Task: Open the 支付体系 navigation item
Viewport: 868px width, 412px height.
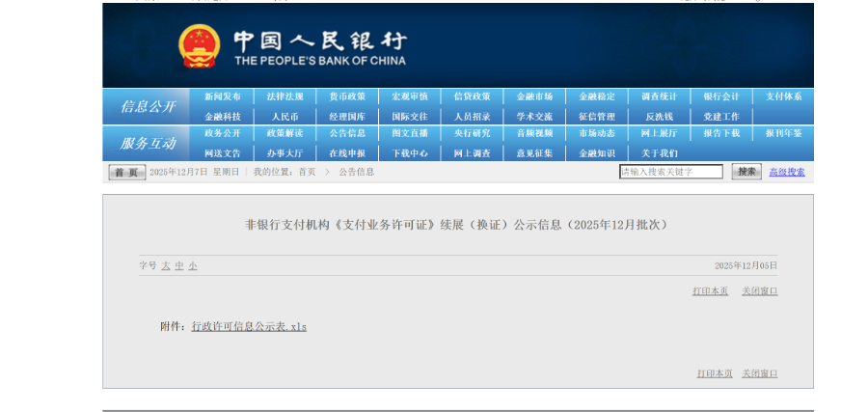Action: [783, 96]
